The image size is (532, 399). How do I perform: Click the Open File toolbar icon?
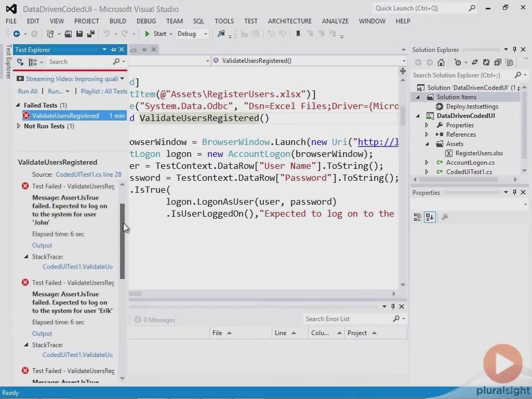pos(68,34)
